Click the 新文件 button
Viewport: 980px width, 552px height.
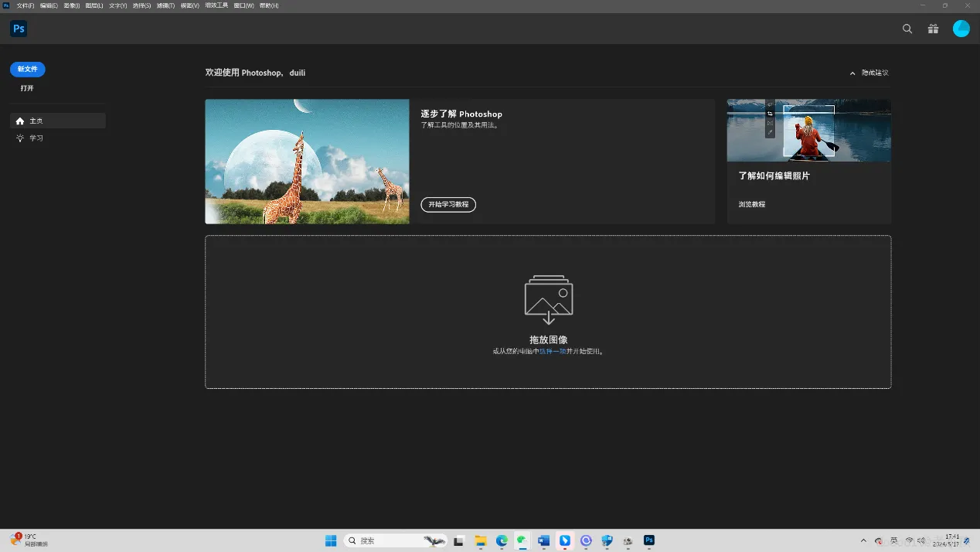tap(28, 69)
